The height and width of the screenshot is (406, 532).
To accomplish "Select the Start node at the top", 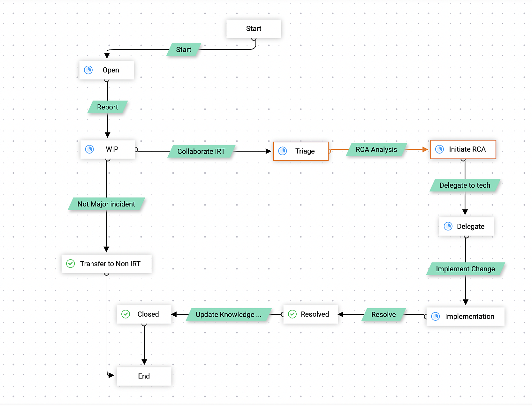I will pos(254,28).
